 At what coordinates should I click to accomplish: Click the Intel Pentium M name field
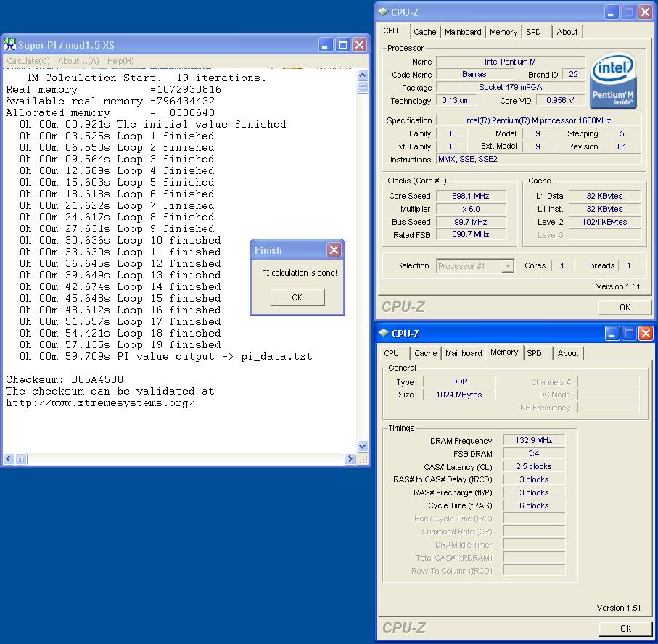click(510, 62)
